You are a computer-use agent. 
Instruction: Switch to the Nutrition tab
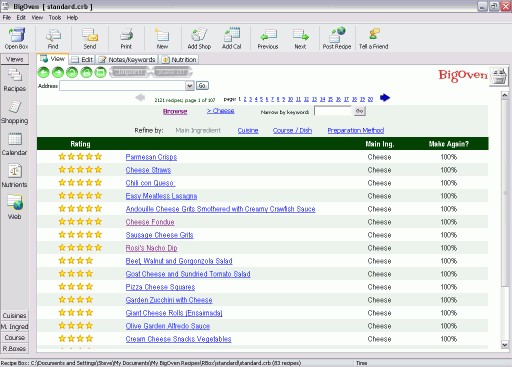179,60
